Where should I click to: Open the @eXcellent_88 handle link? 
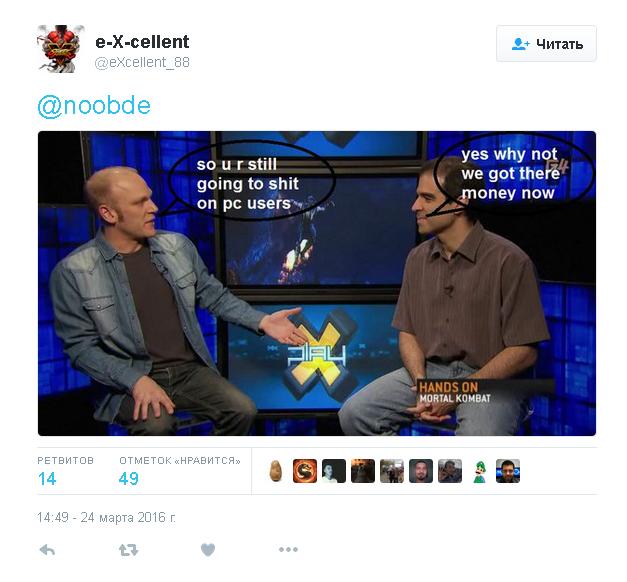142,62
